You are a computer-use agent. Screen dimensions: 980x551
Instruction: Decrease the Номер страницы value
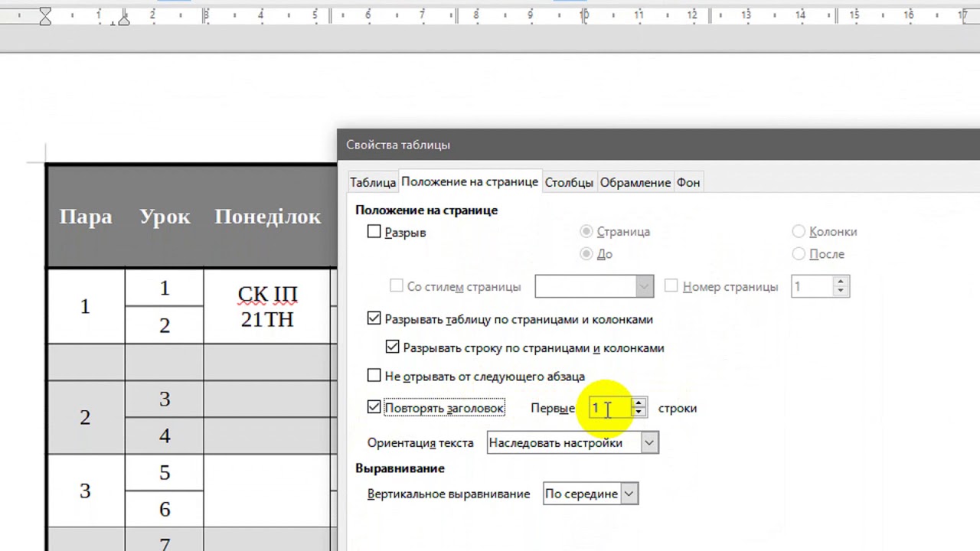pos(841,292)
